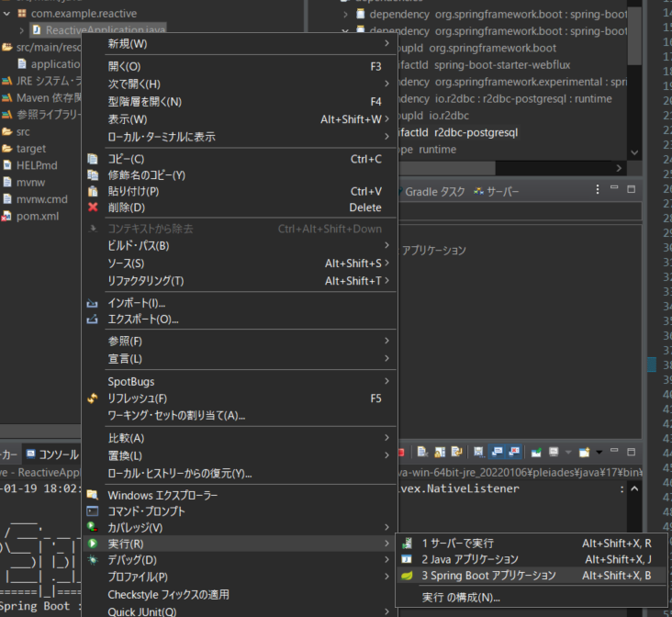672x617 pixels.
Task: Click the pom editor scroll-down arrow
Action: (x=634, y=152)
